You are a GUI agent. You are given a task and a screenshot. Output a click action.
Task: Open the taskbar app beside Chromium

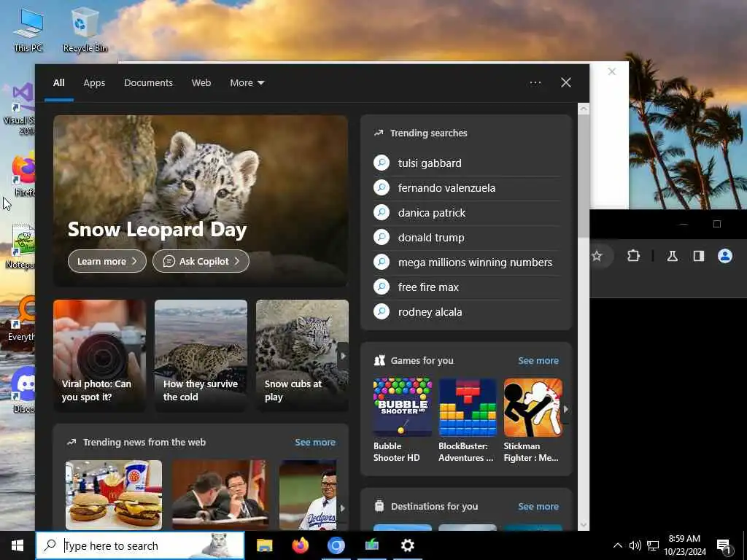coord(371,545)
